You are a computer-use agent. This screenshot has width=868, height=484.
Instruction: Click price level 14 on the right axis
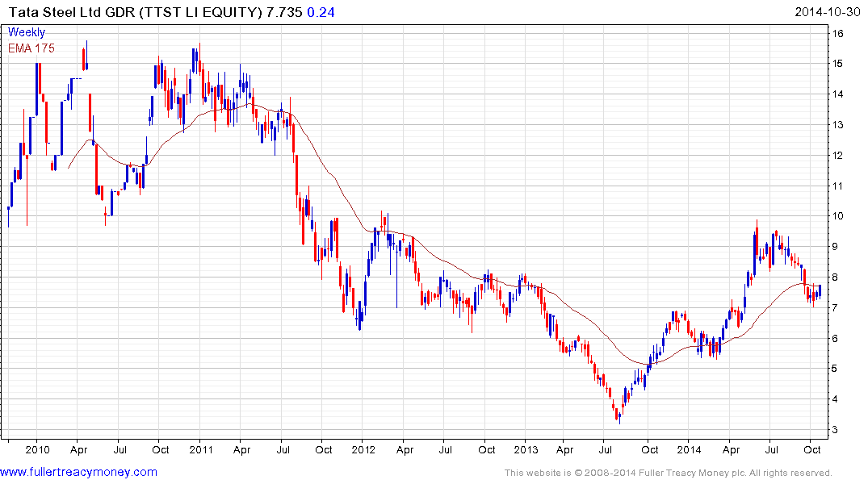(x=837, y=94)
